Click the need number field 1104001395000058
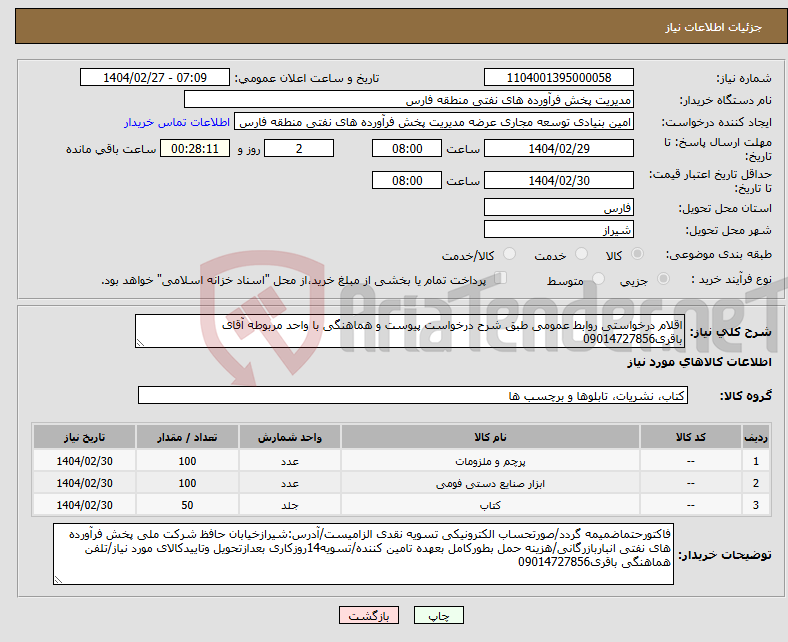The image size is (788, 642). (558, 77)
